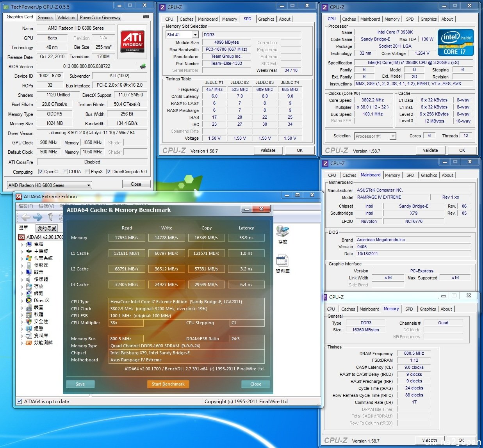Open the 檢視(V) menu in AIDA64
The image size is (483, 448).
pos(46,206)
